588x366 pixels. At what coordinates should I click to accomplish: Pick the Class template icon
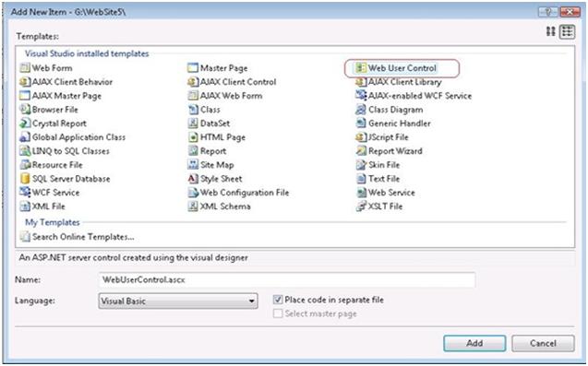(193, 110)
